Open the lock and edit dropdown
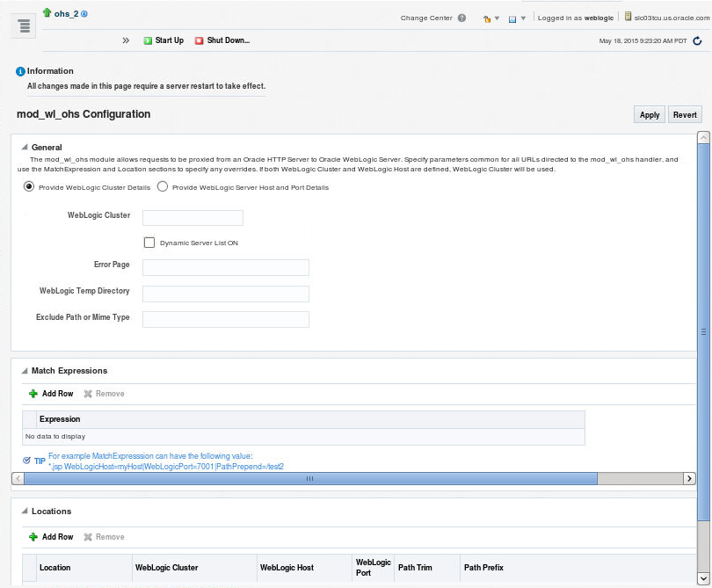 (490, 18)
